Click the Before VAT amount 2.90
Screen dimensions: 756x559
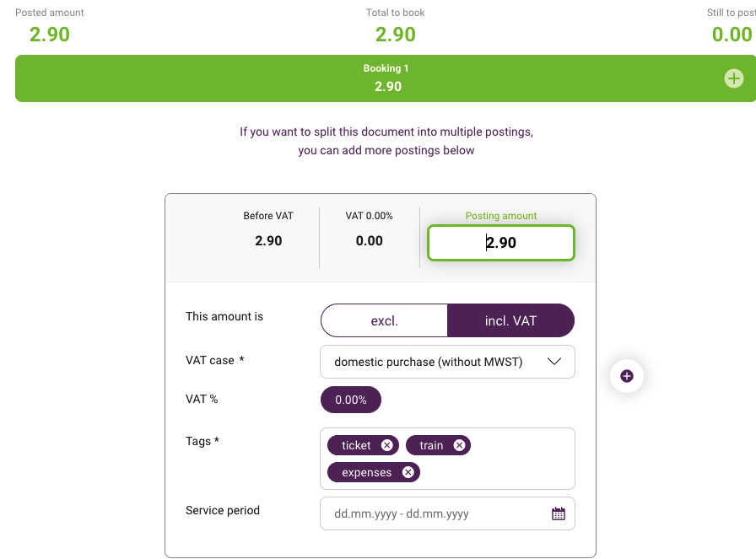pos(268,240)
